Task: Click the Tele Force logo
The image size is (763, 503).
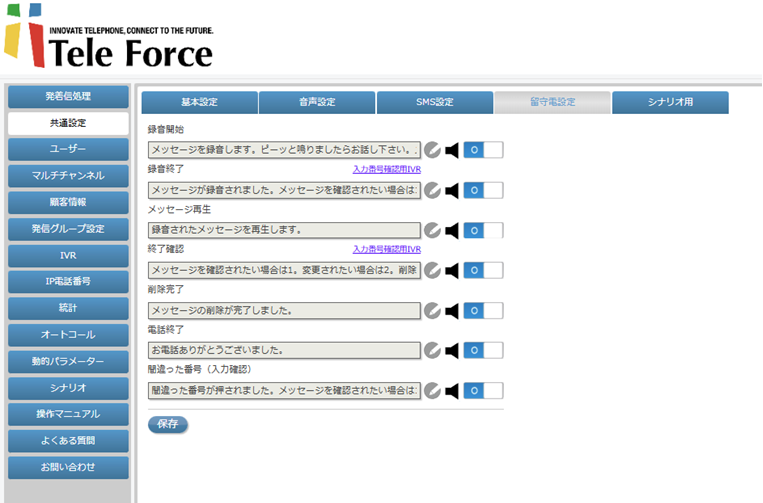Action: tap(109, 36)
